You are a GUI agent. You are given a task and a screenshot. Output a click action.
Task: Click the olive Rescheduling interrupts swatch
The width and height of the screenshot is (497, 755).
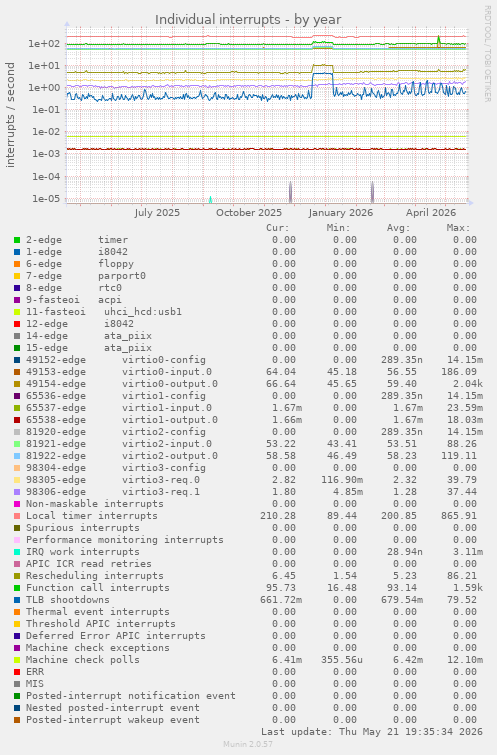(x=17, y=576)
